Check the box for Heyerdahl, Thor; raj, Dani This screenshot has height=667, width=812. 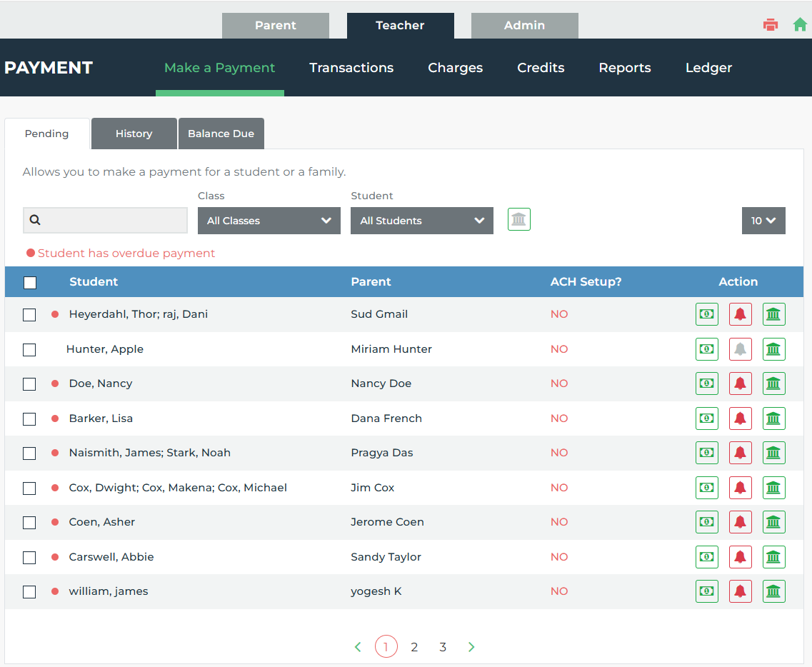point(29,315)
